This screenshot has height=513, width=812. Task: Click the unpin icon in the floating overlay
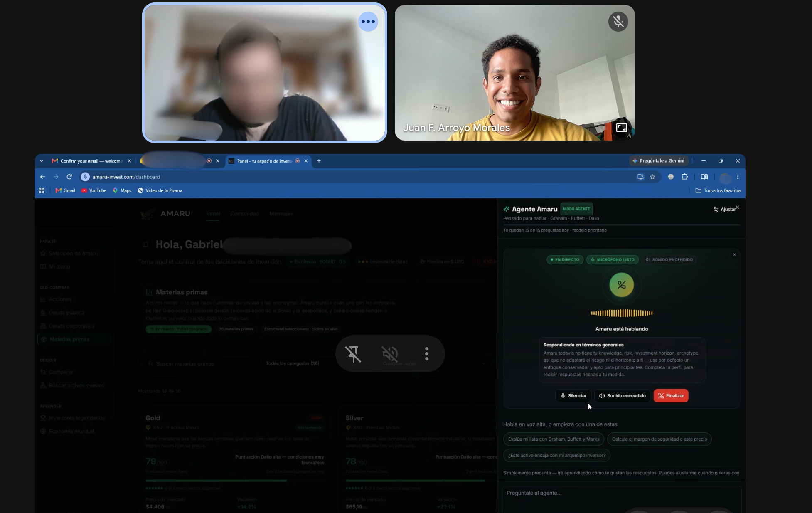tap(353, 354)
